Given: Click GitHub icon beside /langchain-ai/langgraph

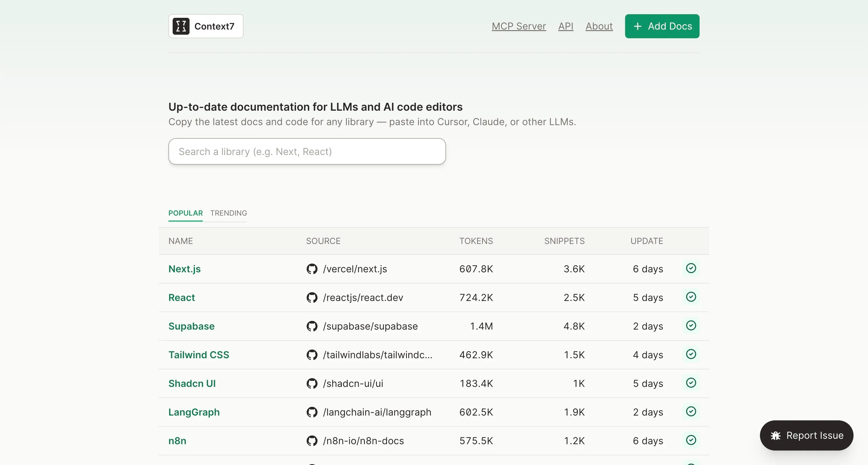Looking at the screenshot, I should [312, 412].
